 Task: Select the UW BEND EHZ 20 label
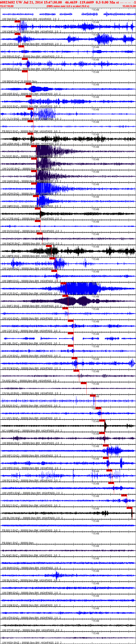(x=19, y=82)
